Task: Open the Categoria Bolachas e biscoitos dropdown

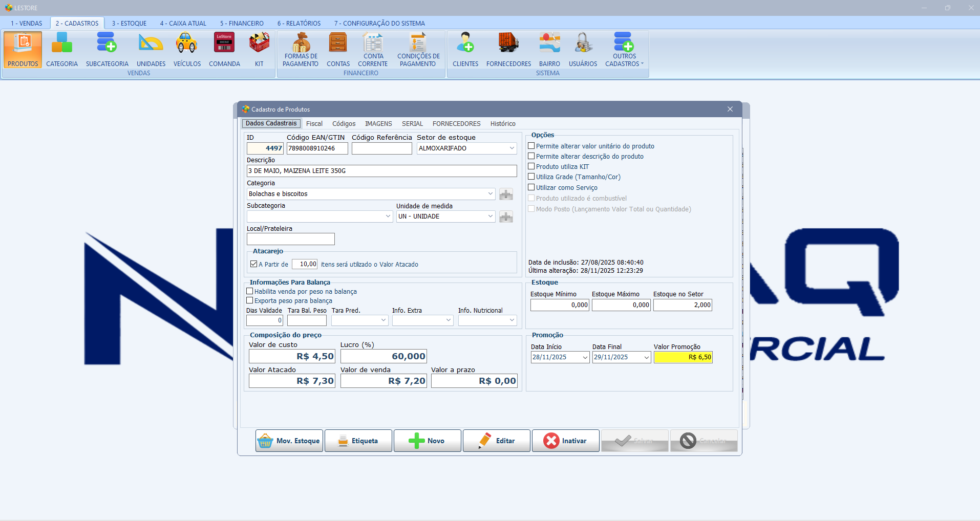Action: [x=490, y=193]
